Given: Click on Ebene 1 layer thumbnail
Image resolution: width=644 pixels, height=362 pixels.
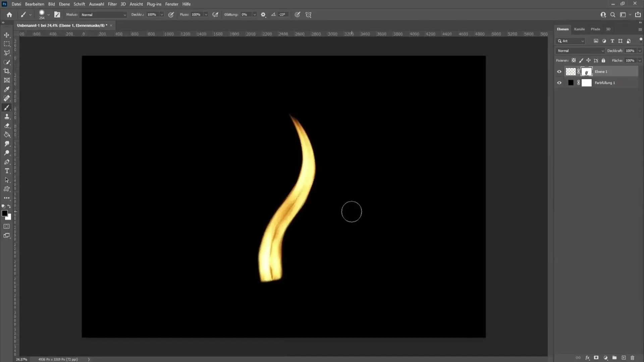Looking at the screenshot, I should coord(571,71).
